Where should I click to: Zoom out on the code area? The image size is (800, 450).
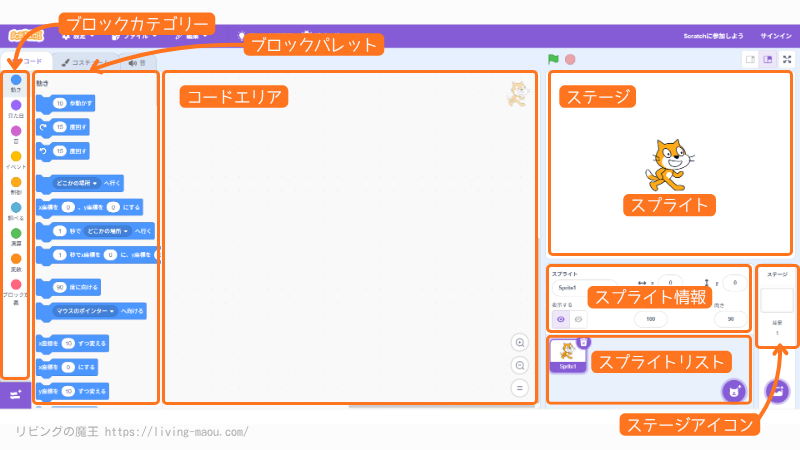pyautogui.click(x=519, y=365)
